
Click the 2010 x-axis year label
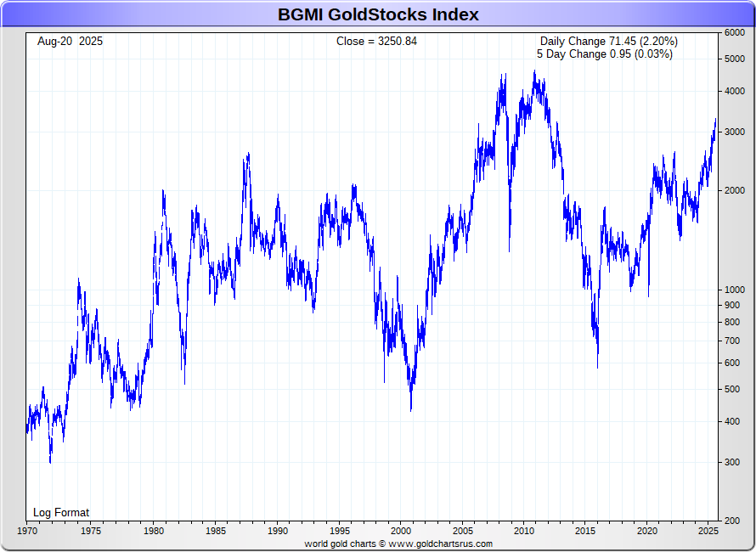[x=524, y=532]
